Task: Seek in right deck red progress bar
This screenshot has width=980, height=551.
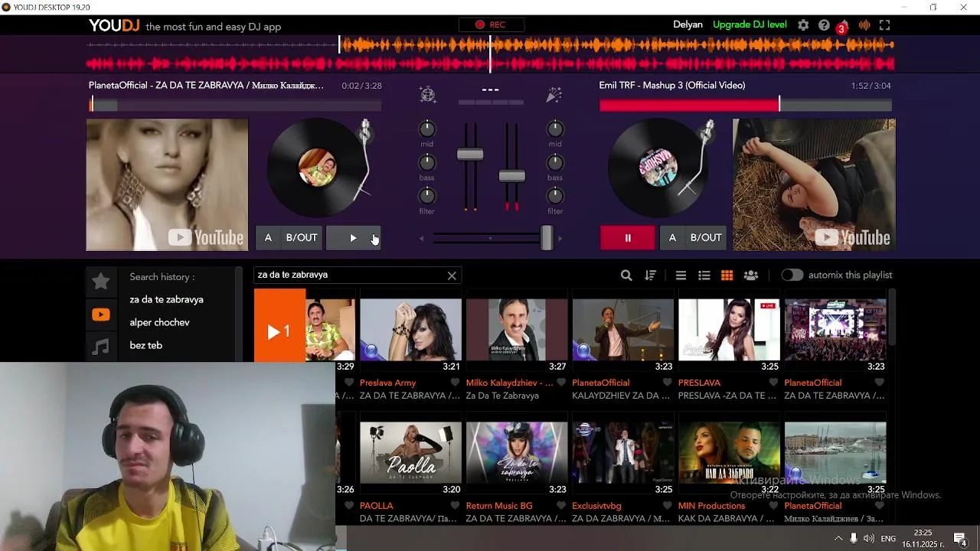Action: (746, 105)
